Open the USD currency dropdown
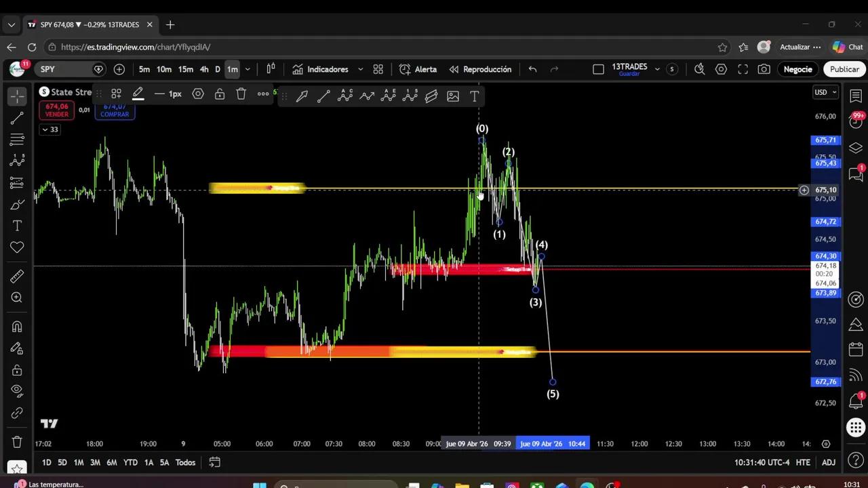The width and height of the screenshot is (868, 488). tap(825, 92)
